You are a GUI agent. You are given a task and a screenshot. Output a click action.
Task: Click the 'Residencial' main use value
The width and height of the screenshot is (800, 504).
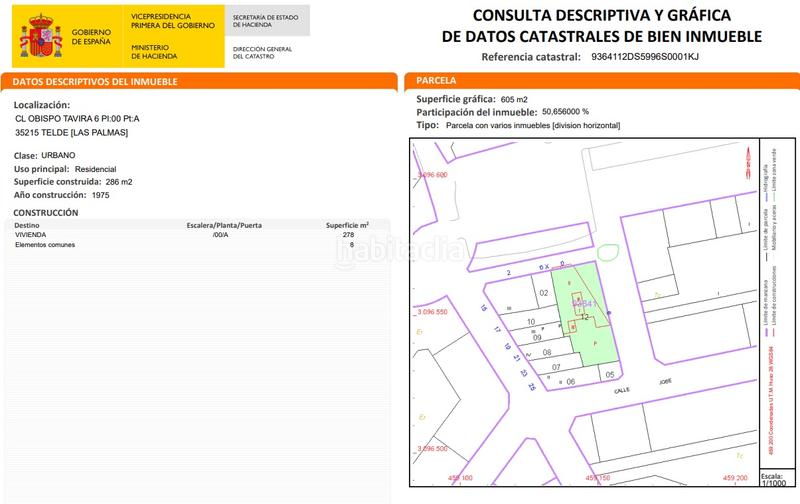coord(95,169)
